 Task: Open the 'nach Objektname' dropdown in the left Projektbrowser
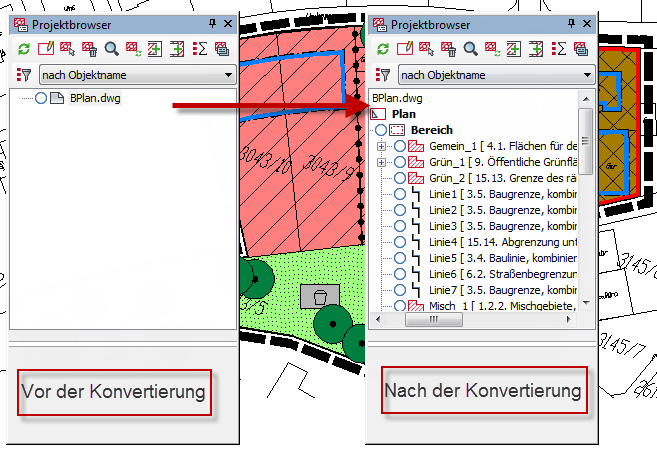point(137,74)
